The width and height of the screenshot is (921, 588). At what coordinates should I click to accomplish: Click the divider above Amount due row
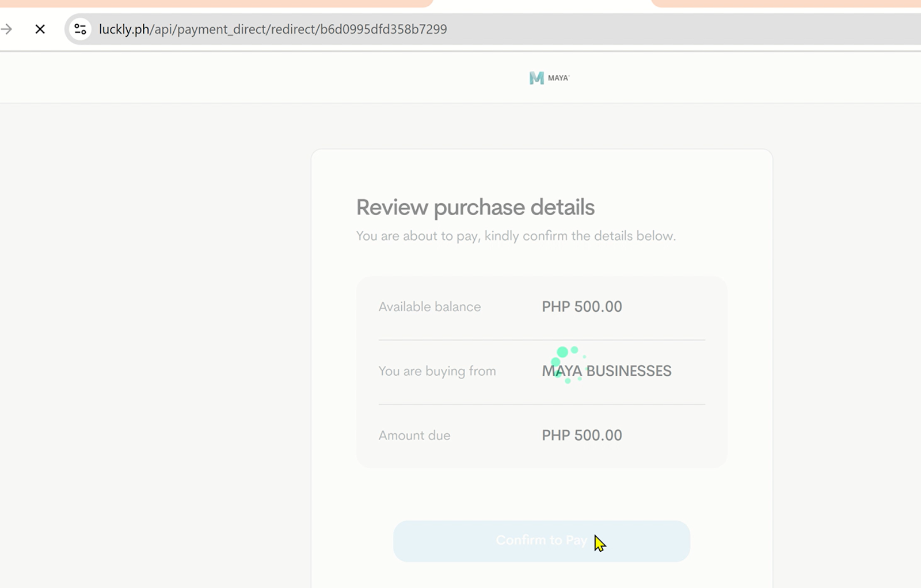coord(541,404)
